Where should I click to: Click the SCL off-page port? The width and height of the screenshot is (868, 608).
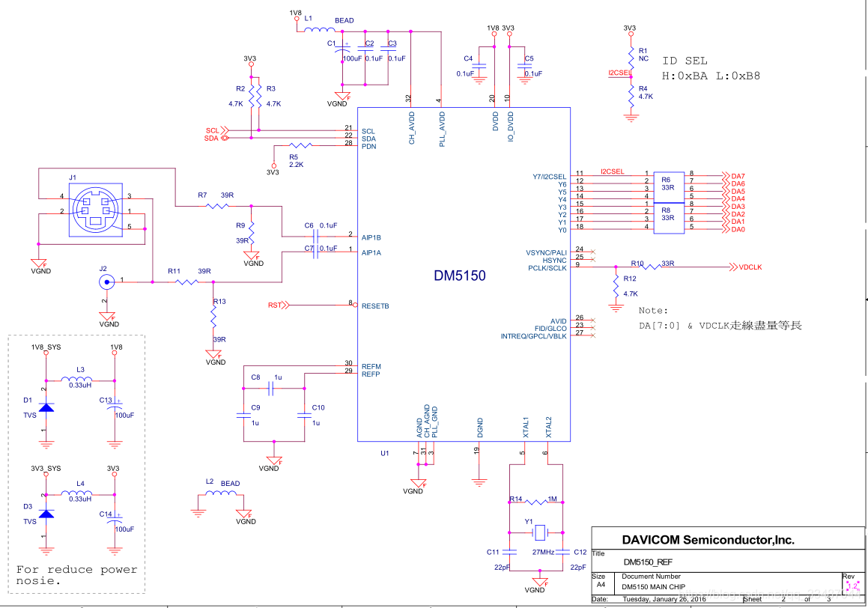(x=217, y=130)
